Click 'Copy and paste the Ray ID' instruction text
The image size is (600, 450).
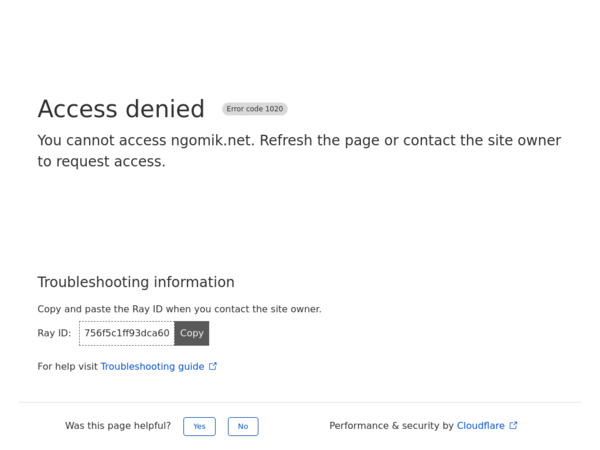(x=179, y=309)
